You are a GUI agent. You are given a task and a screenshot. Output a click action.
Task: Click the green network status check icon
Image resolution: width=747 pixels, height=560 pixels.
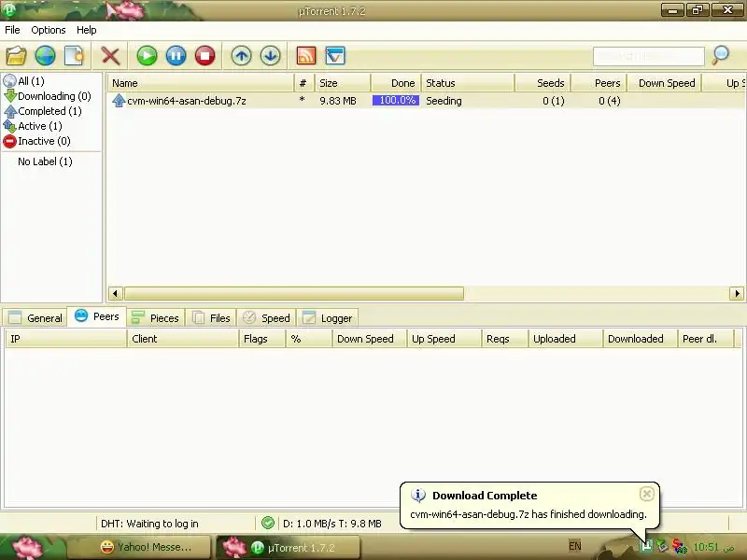268,523
